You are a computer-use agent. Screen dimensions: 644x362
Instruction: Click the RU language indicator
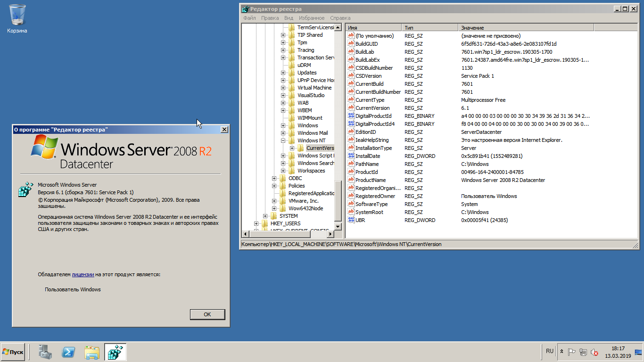(x=550, y=351)
